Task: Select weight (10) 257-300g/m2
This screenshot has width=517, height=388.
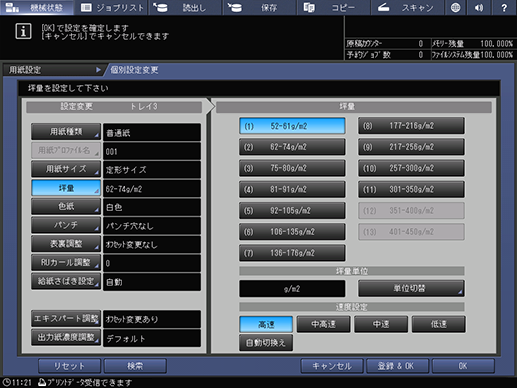Action: pyautogui.click(x=411, y=168)
